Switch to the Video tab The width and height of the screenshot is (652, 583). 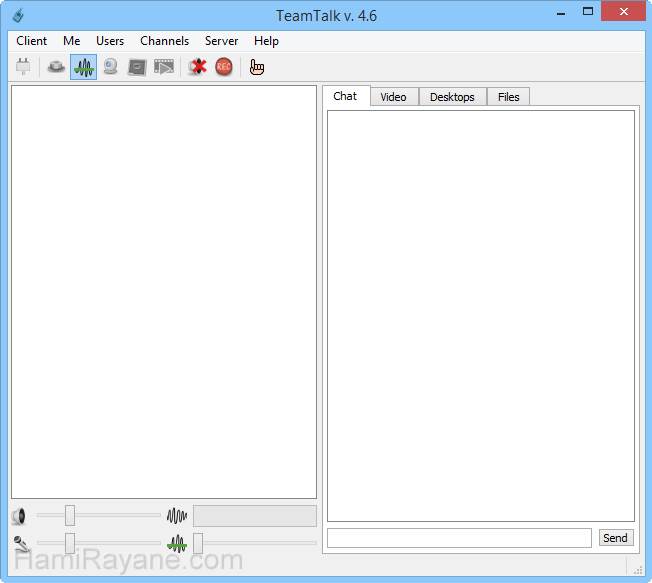393,97
